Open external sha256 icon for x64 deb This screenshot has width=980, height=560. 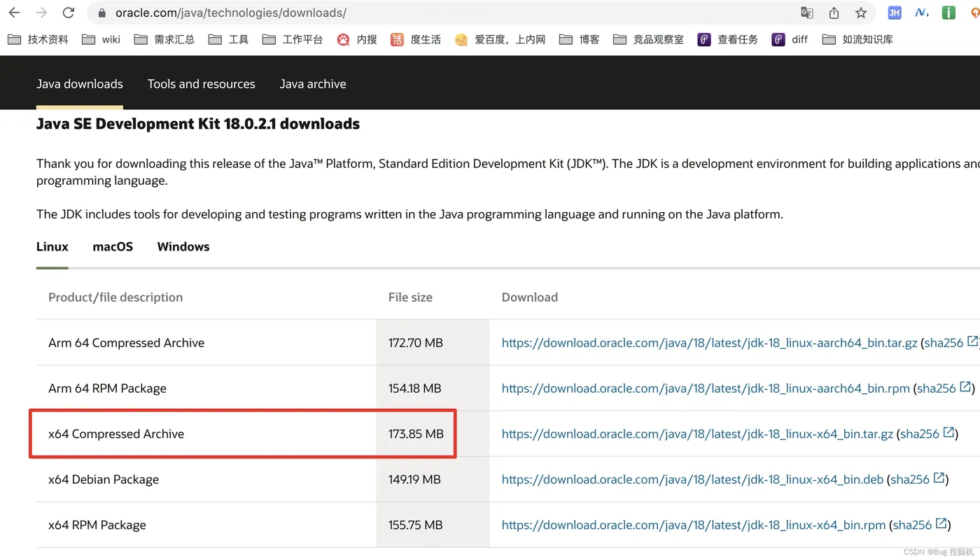(939, 478)
